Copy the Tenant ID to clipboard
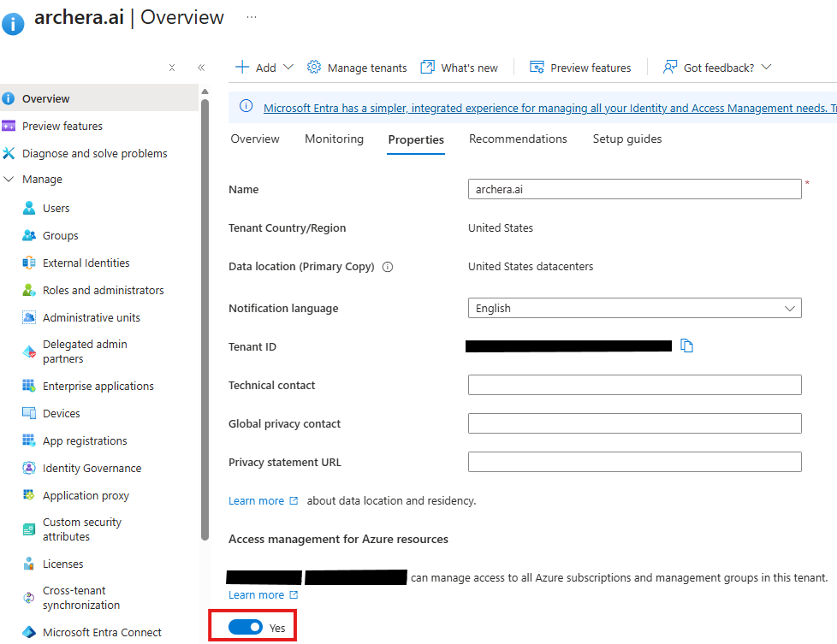This screenshot has width=837, height=644. point(686,346)
